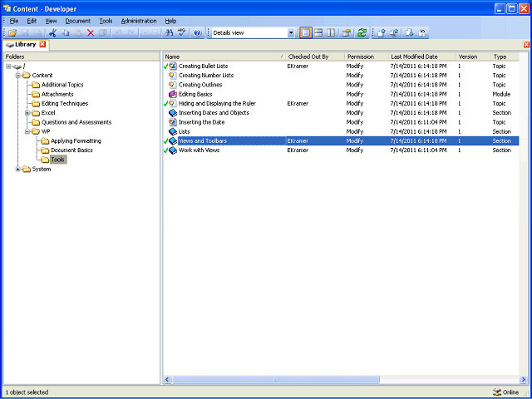Click the check out down-arrow icon
Screen dimensions: 532x399
click(410, 33)
